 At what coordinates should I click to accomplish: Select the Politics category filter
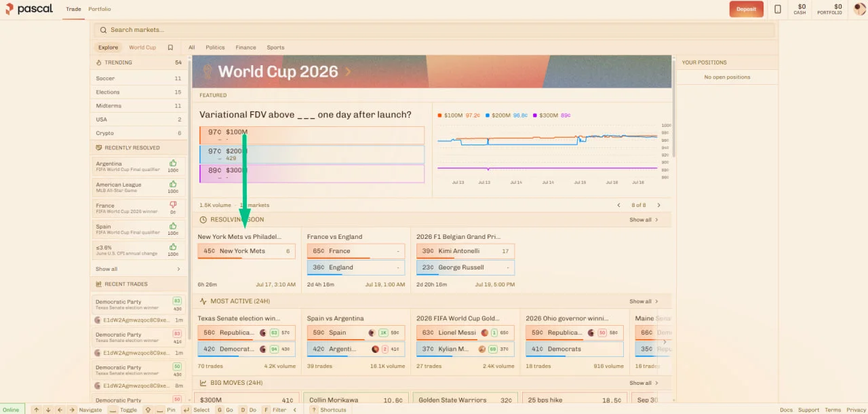pos(215,48)
